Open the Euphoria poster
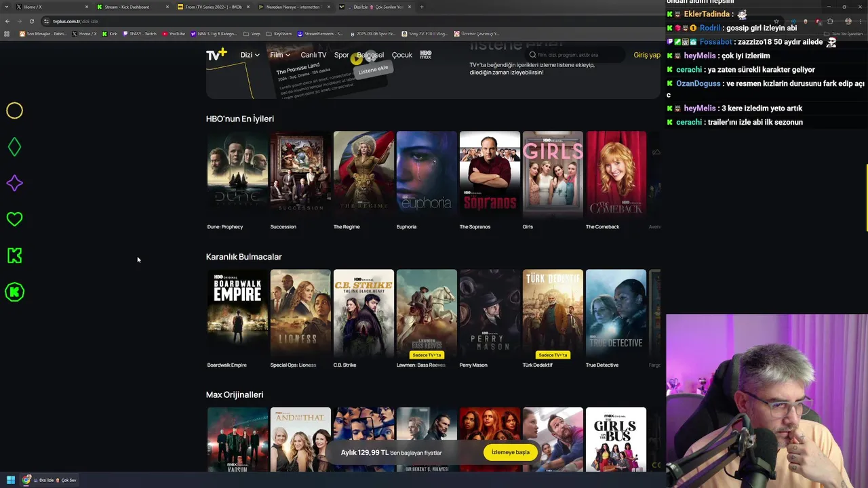This screenshot has width=868, height=488. click(x=427, y=175)
